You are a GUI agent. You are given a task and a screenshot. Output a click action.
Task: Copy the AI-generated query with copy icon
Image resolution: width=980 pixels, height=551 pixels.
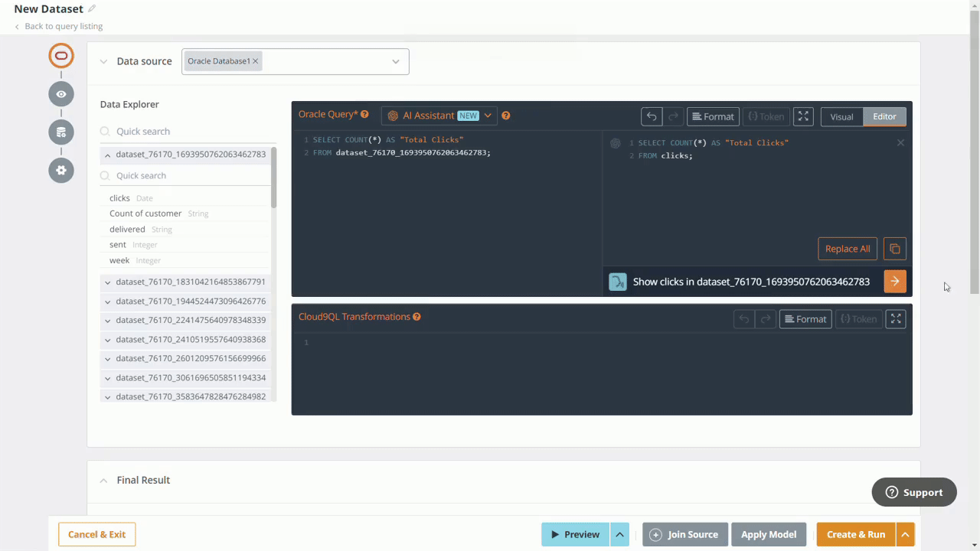coord(894,249)
